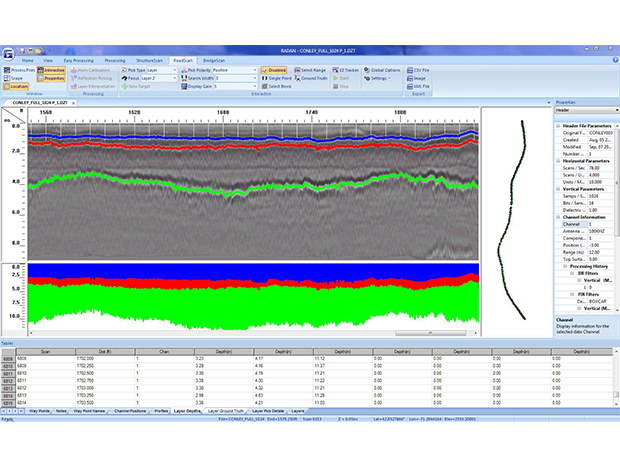620x466 pixels.
Task: Click the Scan column header
Action: [45, 351]
